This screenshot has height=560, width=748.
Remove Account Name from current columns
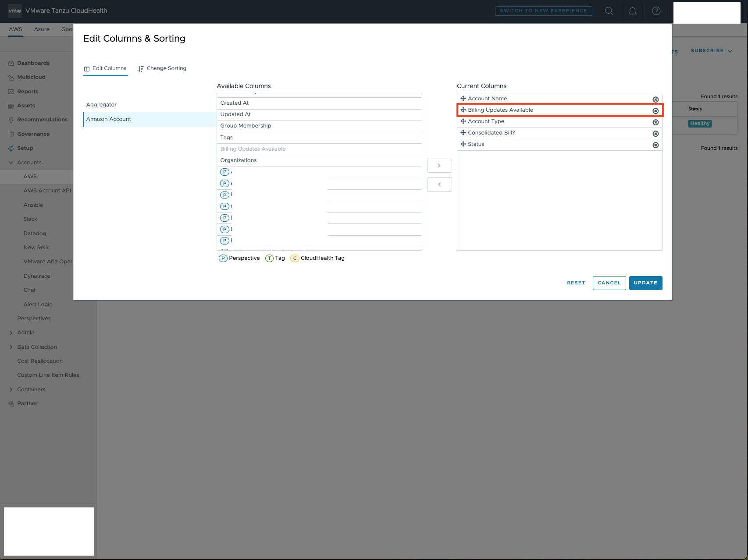pos(655,99)
